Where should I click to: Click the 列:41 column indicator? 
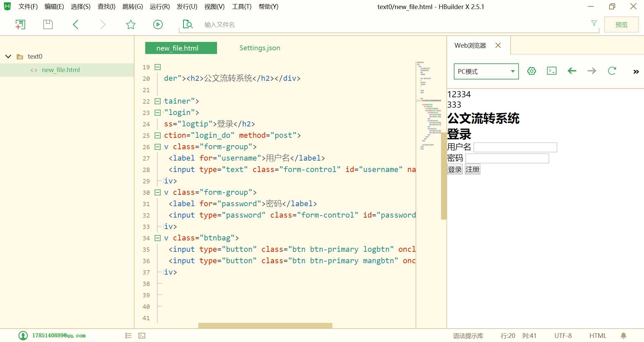click(x=529, y=336)
